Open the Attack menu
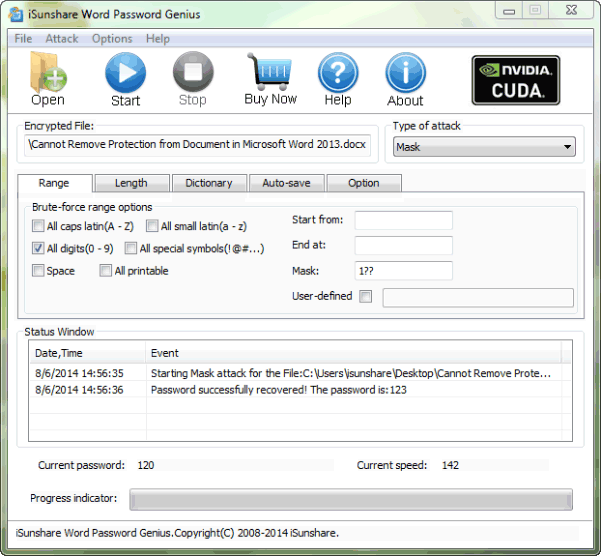This screenshot has height=556, width=601. [x=62, y=39]
